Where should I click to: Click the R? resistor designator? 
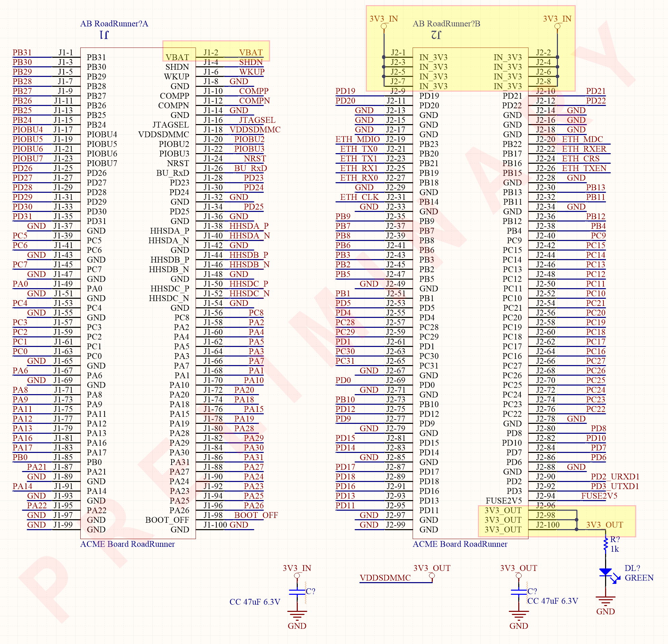coord(615,539)
